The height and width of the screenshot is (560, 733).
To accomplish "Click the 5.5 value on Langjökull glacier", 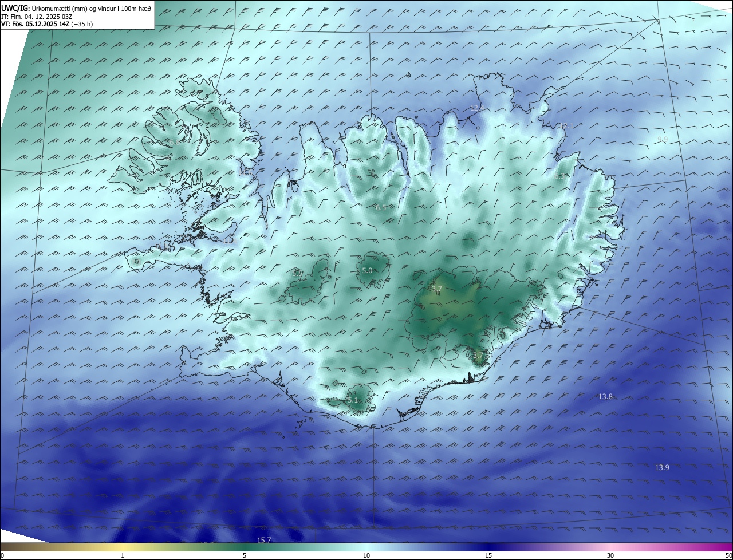I will [298, 274].
